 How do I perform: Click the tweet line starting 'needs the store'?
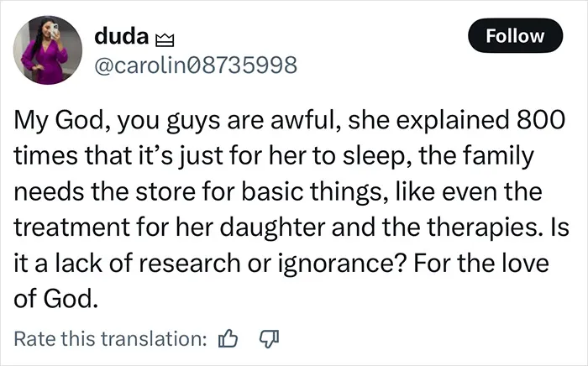tap(278, 192)
